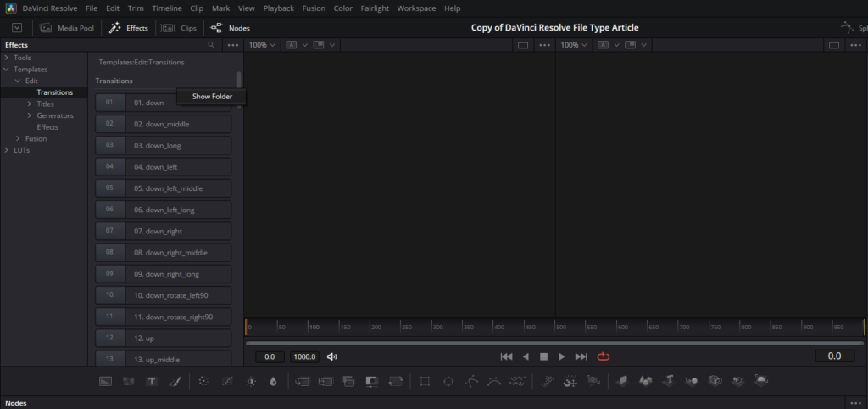Select the Paint tool icon
This screenshot has height=409, width=868.
pyautogui.click(x=175, y=381)
